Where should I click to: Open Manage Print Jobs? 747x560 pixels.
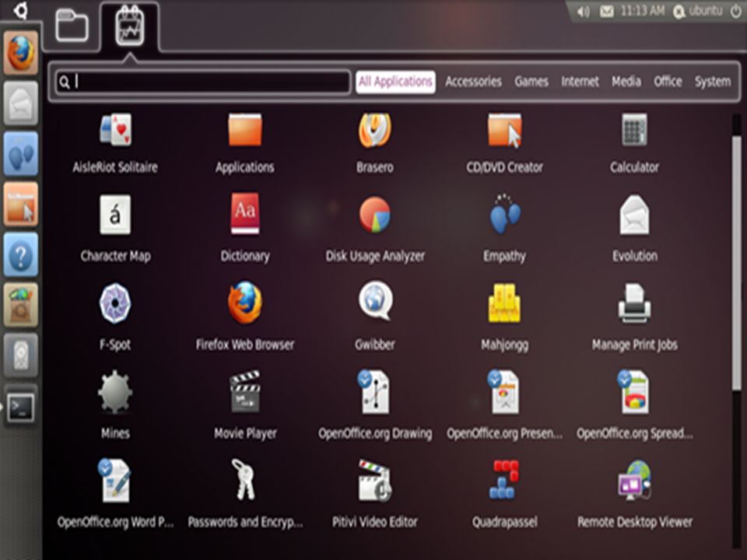coord(635,303)
